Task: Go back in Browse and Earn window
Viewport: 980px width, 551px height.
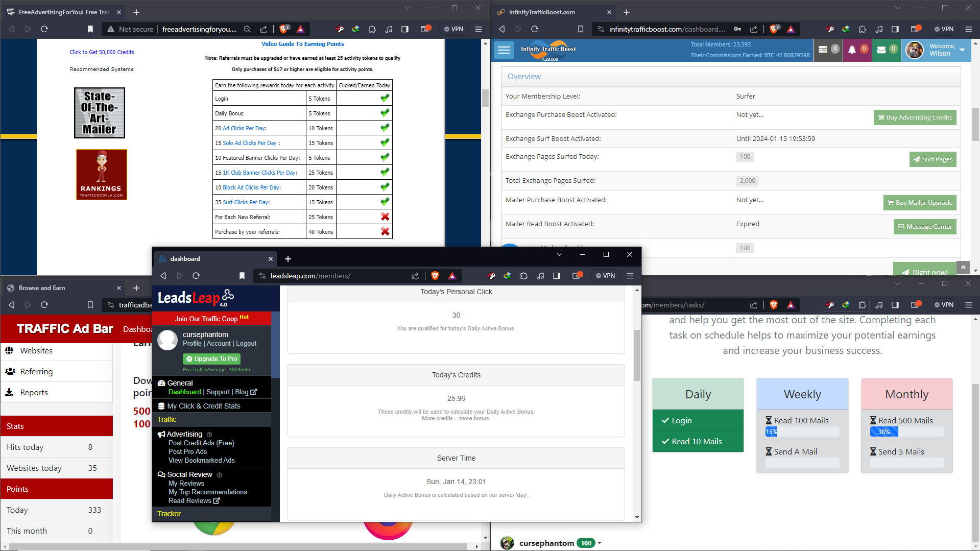Action: [x=12, y=305]
